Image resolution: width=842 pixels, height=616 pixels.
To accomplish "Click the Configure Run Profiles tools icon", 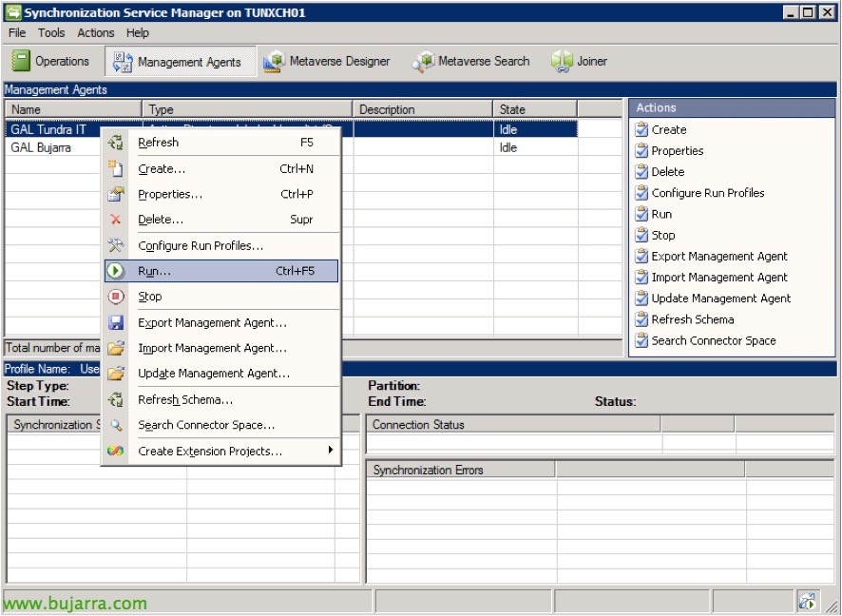I will pyautogui.click(x=115, y=245).
